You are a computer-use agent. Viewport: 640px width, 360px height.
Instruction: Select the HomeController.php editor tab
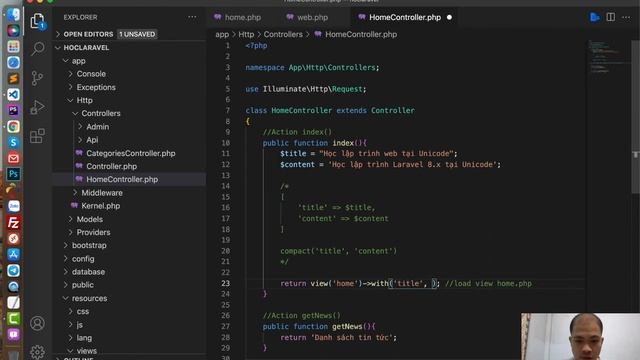click(x=405, y=18)
